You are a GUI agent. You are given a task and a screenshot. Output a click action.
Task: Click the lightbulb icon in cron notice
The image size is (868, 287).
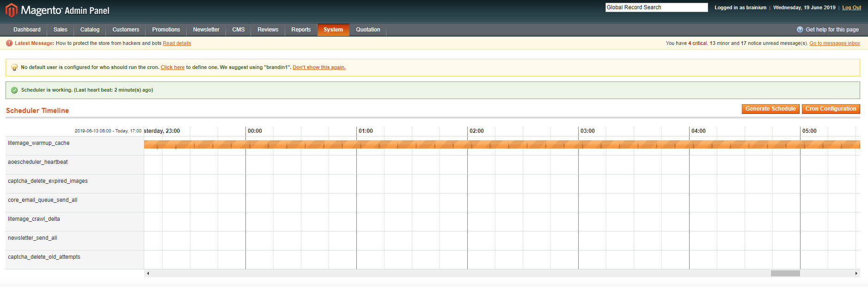pos(14,68)
